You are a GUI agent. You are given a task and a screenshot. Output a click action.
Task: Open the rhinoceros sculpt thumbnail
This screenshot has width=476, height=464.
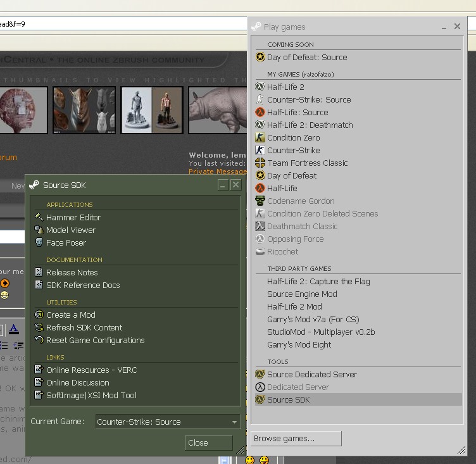click(x=217, y=110)
